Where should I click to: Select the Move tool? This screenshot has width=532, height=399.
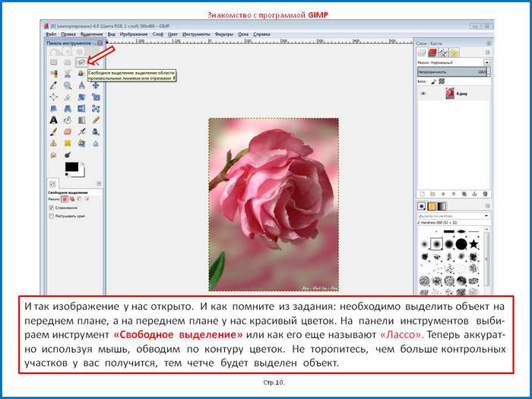point(96,85)
